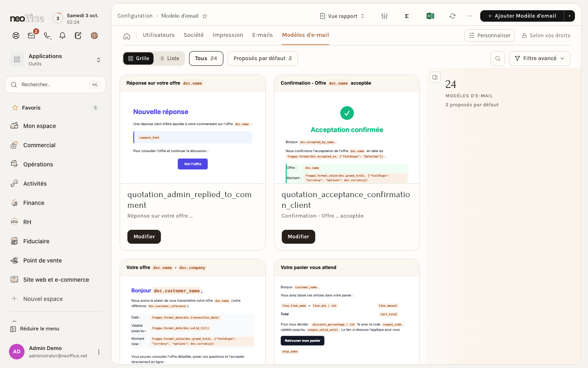Export to Excel icon
This screenshot has width=588, height=368.
[x=430, y=16]
